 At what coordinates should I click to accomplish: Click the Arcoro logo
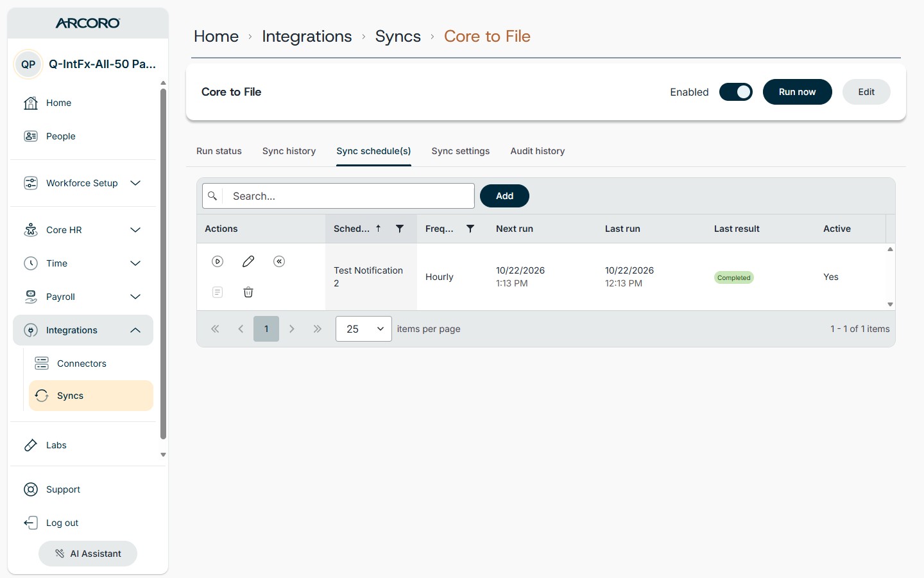(88, 23)
